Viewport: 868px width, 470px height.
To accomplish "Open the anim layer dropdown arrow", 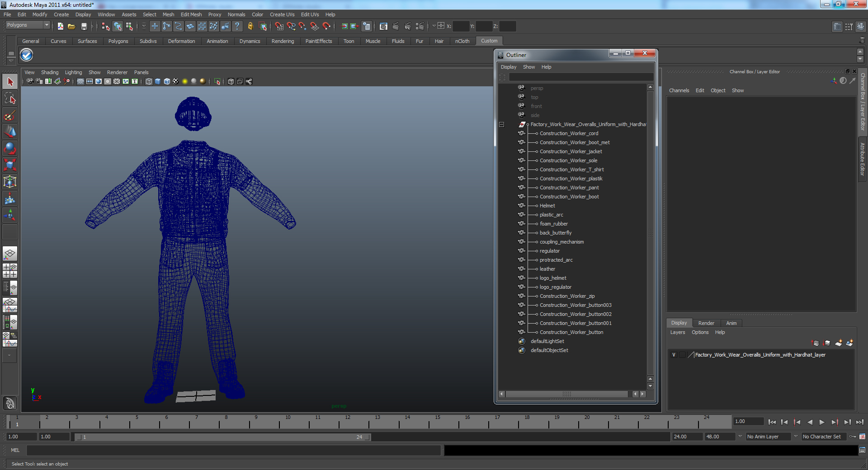I will tap(741, 437).
